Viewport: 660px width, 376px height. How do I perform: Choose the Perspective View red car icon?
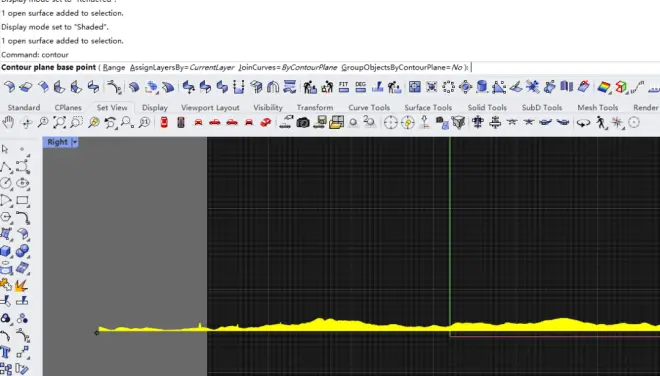[265, 123]
